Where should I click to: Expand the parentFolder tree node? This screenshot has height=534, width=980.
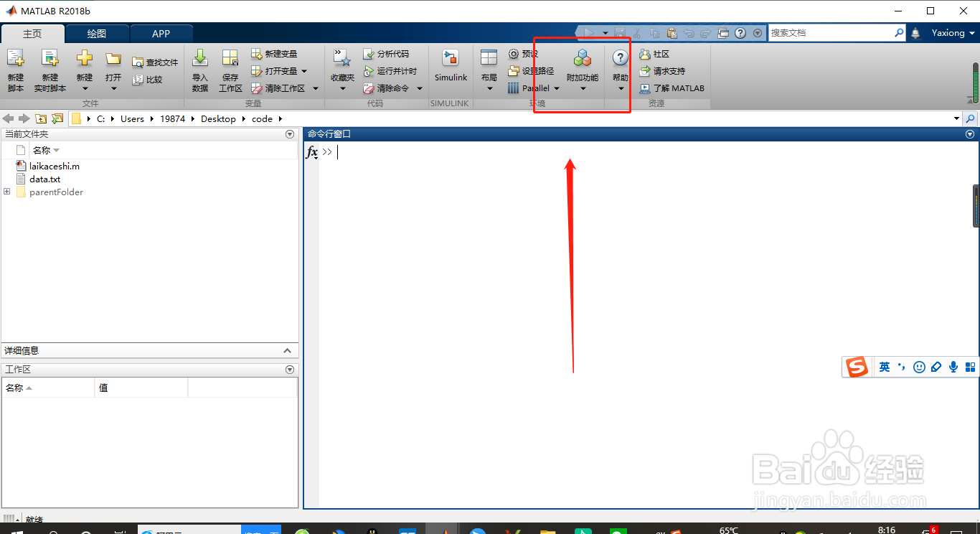(7, 192)
